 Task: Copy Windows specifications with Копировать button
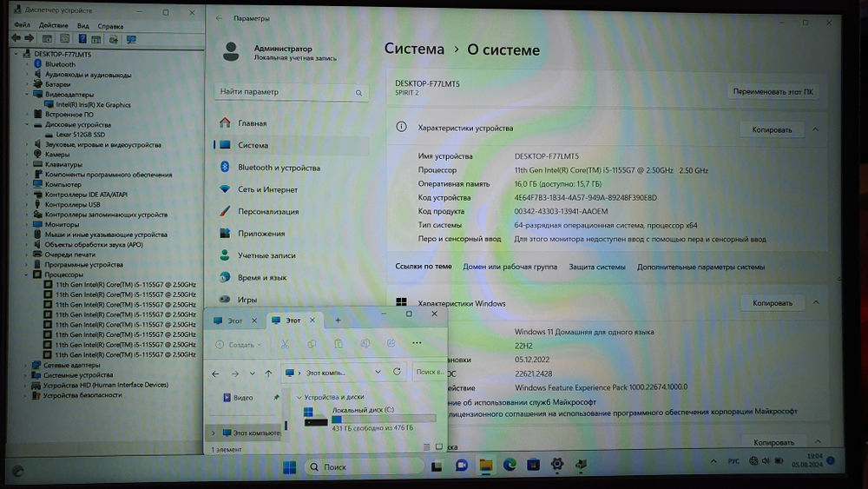pyautogui.click(x=773, y=303)
